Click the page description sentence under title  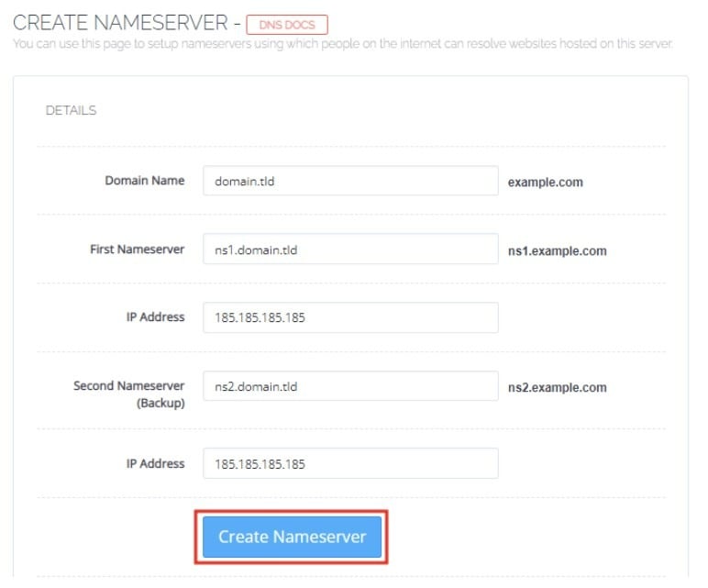342,44
